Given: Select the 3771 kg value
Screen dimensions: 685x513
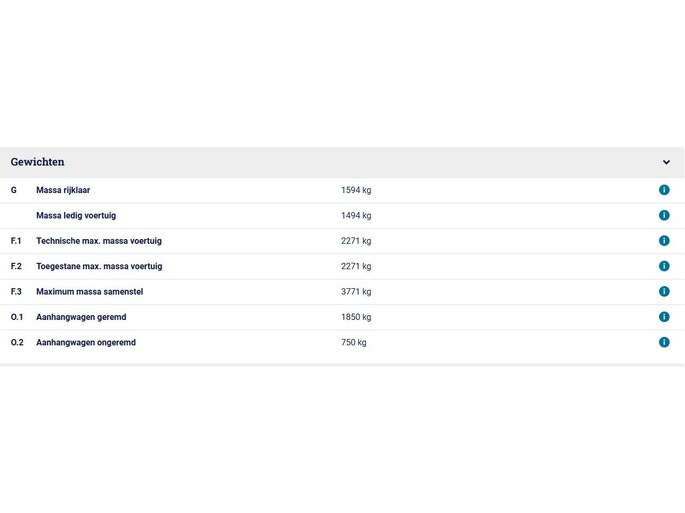Looking at the screenshot, I should pos(356,292).
